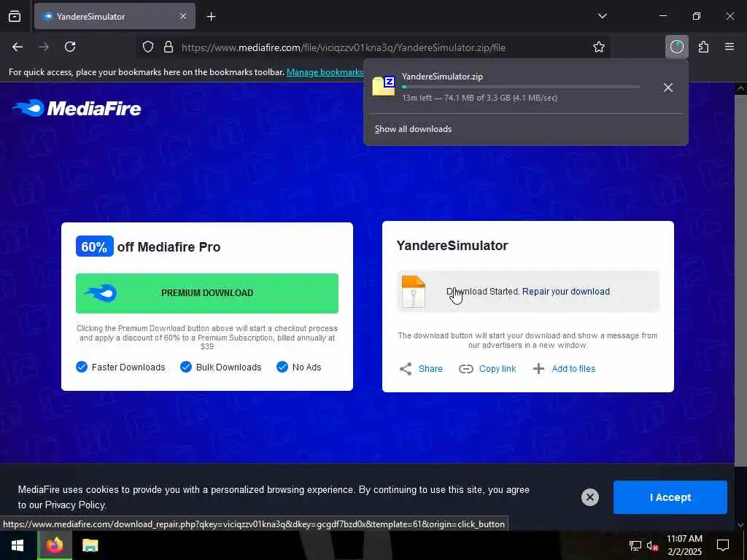Click Firefox icon in taskbar
This screenshot has height=560, width=747.
click(54, 545)
